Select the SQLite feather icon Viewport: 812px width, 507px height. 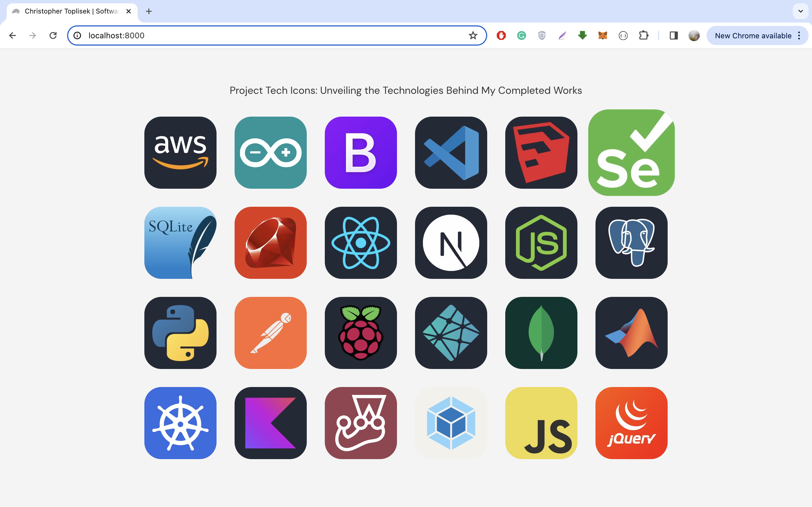(180, 243)
